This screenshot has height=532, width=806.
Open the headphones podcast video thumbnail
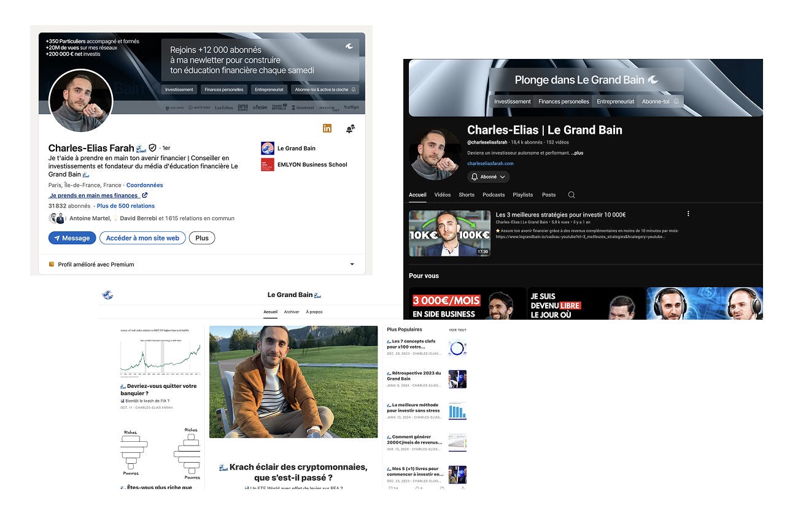(705, 304)
